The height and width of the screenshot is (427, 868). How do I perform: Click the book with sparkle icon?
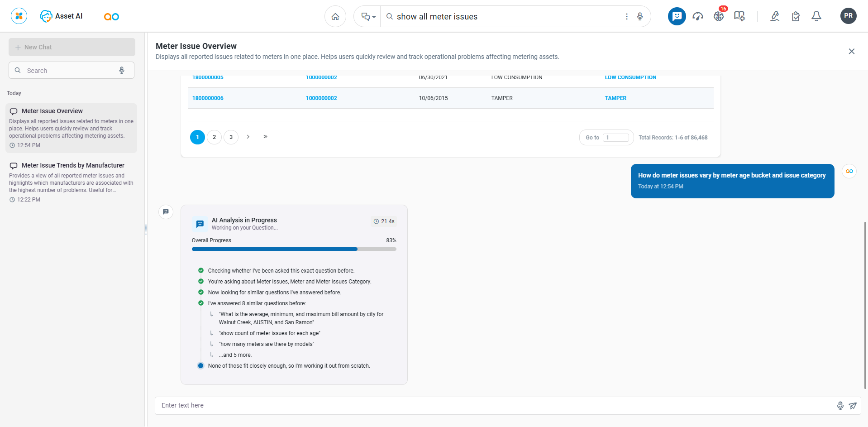click(739, 16)
